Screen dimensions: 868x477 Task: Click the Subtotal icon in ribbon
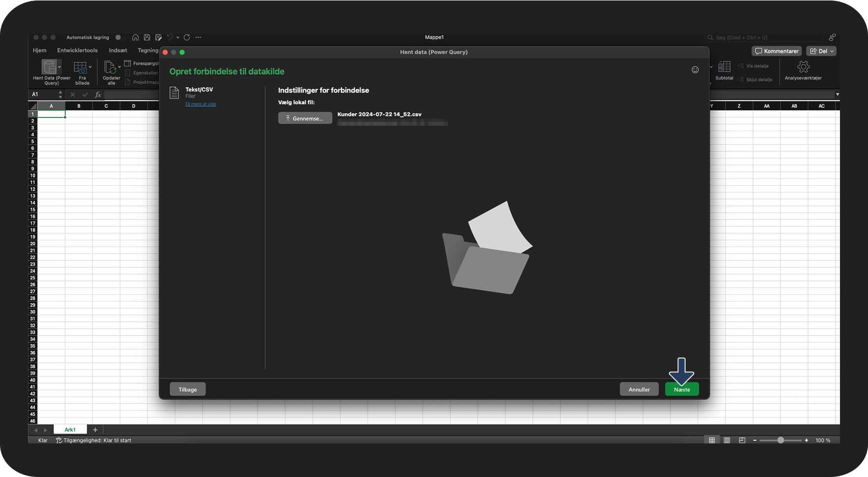pos(724,67)
